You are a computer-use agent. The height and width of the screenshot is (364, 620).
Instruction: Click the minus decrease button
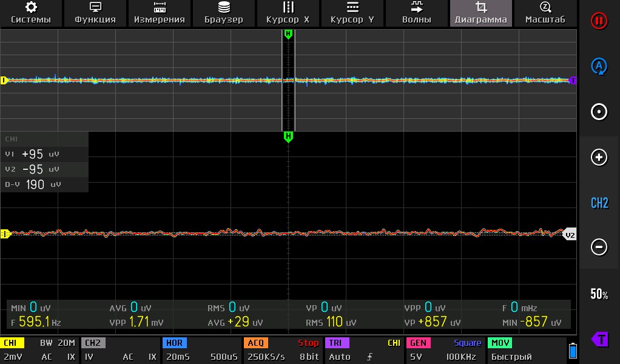coord(599,248)
